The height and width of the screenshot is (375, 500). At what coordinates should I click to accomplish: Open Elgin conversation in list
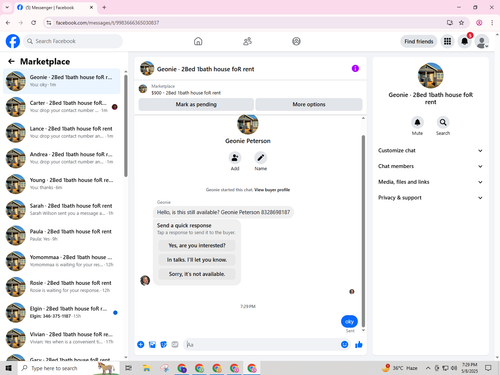(62, 312)
